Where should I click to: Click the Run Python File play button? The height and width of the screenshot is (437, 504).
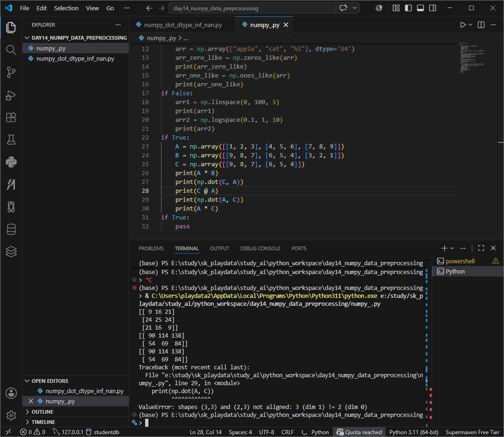462,25
